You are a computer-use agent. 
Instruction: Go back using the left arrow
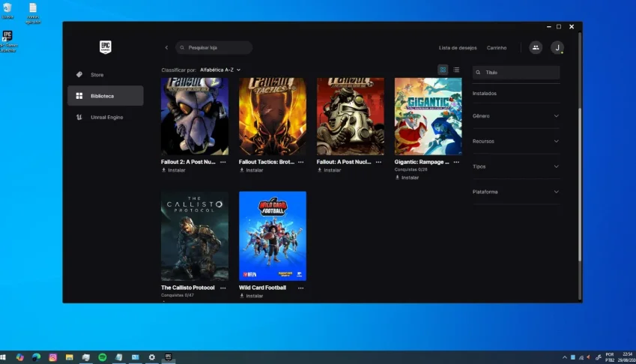[x=166, y=47]
